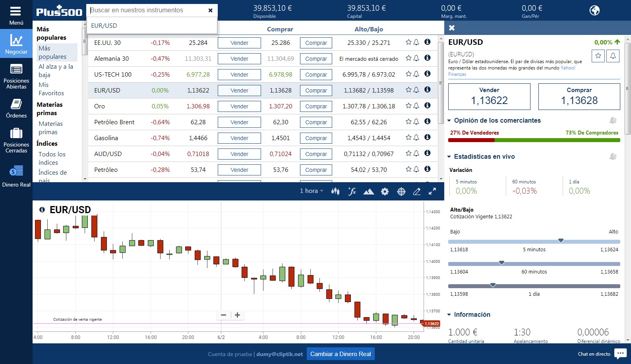Viewport: 631px width, 364px height.
Task: Expand the chart to fullscreen
Action: tap(432, 191)
